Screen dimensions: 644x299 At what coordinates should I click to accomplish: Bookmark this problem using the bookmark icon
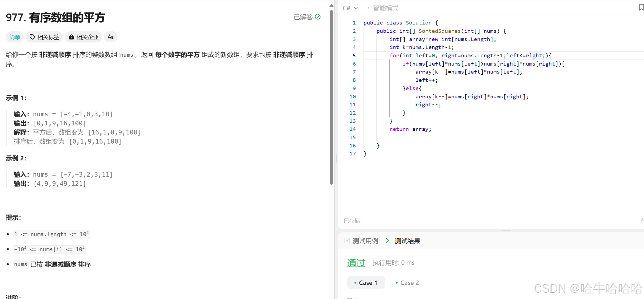coord(641,8)
